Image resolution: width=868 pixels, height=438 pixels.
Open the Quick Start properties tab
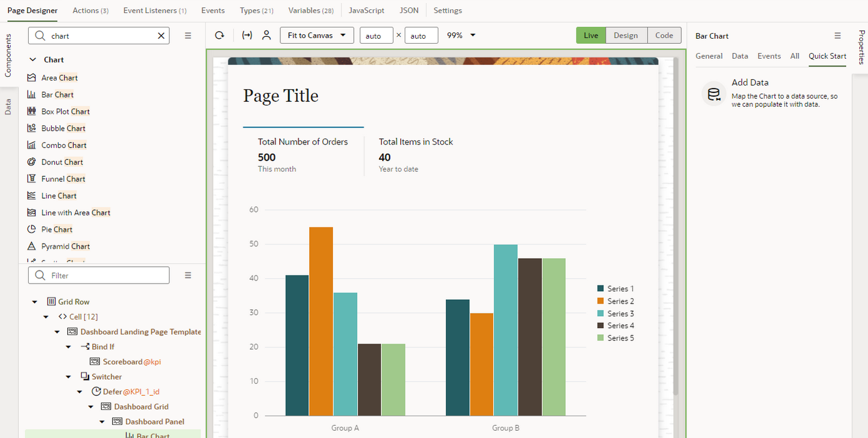coord(827,56)
